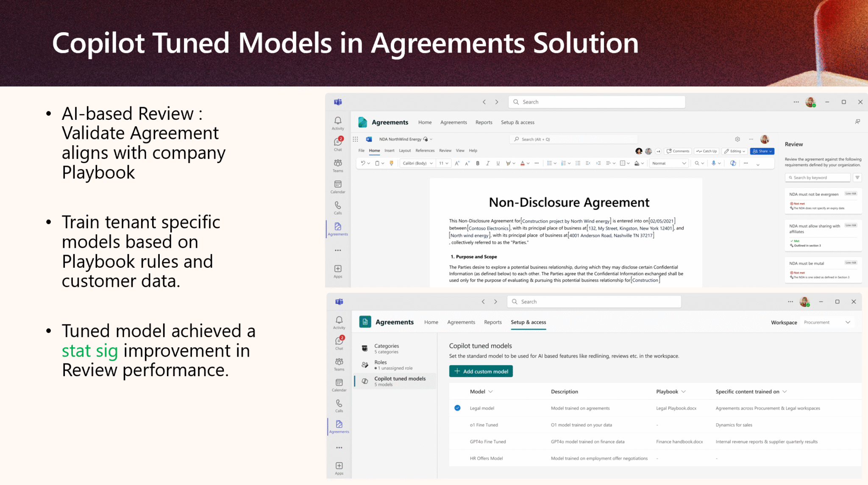Viewport: 868px width, 485px height.
Task: Click the Share button in Word
Action: point(762,151)
